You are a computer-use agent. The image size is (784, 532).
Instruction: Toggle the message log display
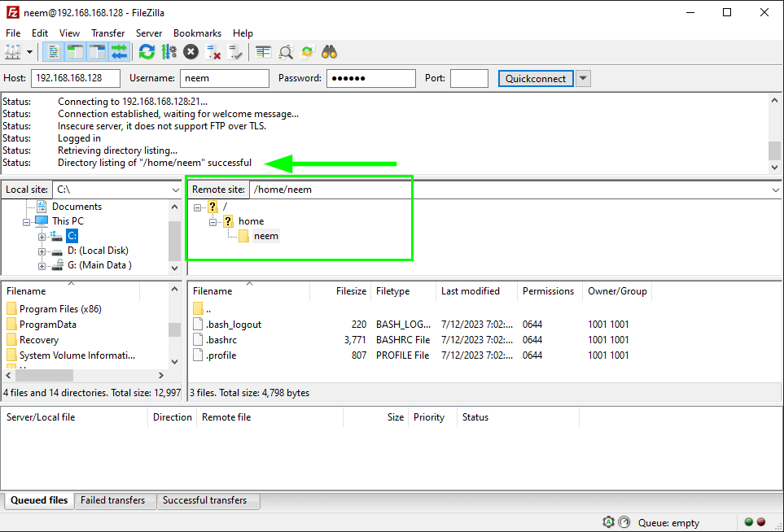tap(53, 52)
